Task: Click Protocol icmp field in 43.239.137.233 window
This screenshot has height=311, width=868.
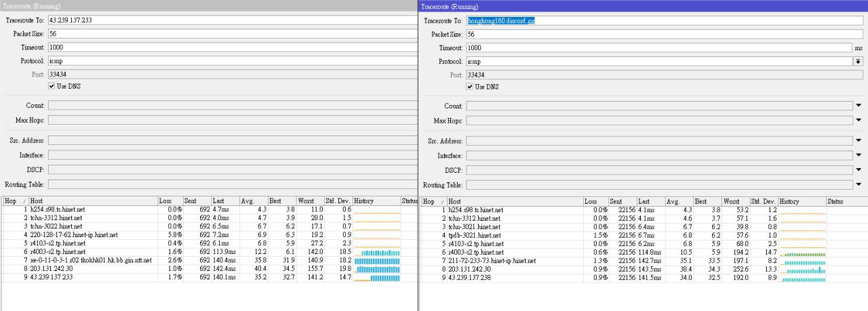Action: [x=232, y=61]
